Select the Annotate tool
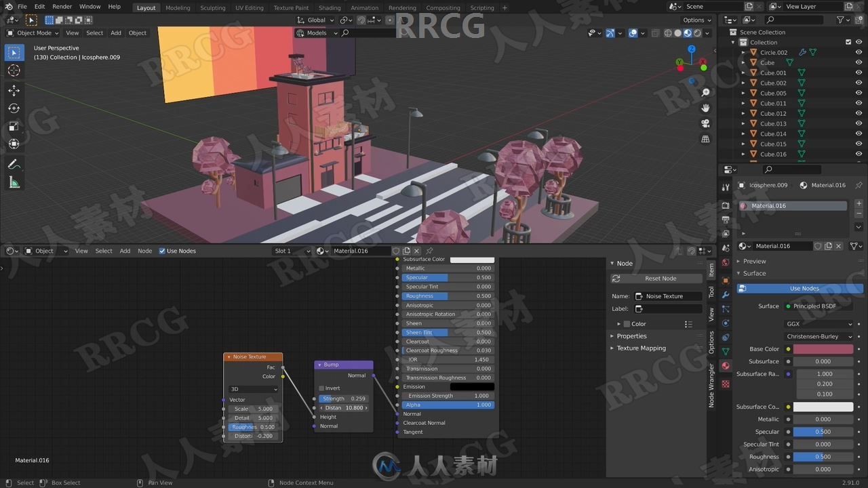Image resolution: width=868 pixels, height=488 pixels. pos(14,164)
